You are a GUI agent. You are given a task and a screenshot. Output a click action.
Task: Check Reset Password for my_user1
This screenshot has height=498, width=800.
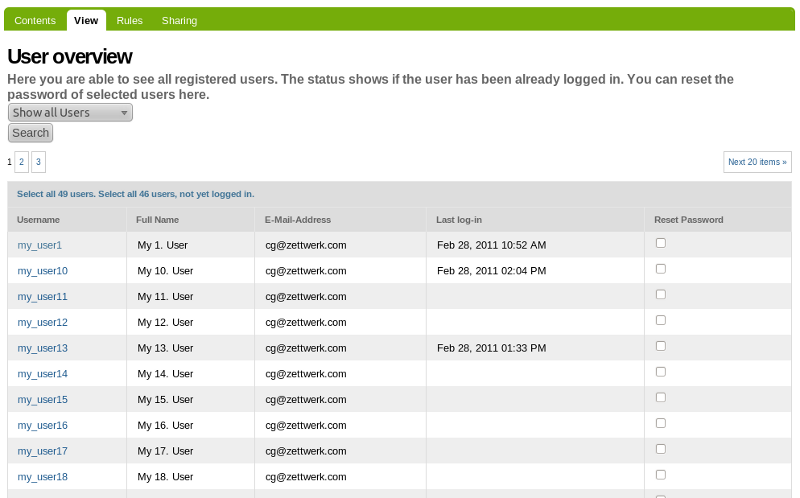(x=661, y=243)
